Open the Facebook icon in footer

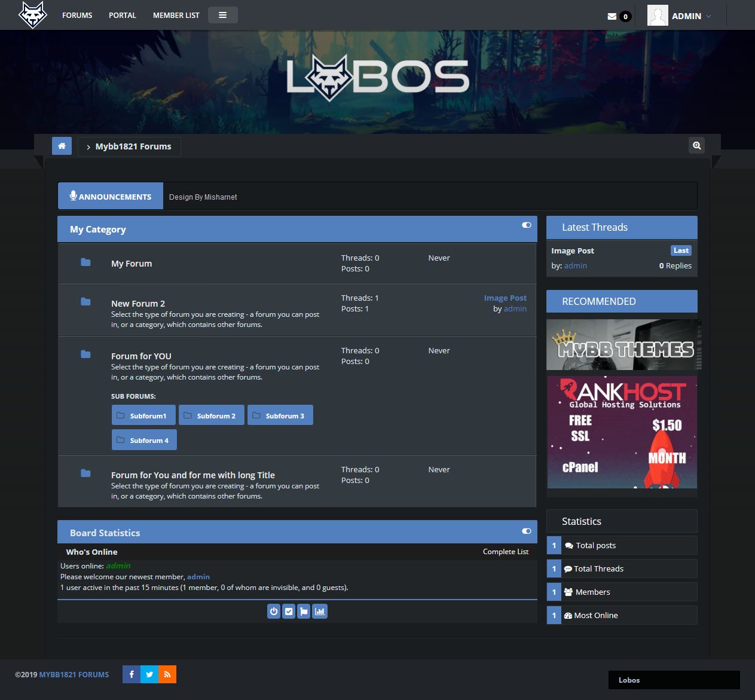132,674
